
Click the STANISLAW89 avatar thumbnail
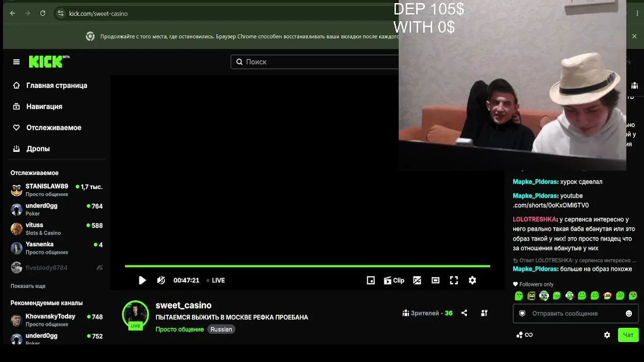click(17, 190)
